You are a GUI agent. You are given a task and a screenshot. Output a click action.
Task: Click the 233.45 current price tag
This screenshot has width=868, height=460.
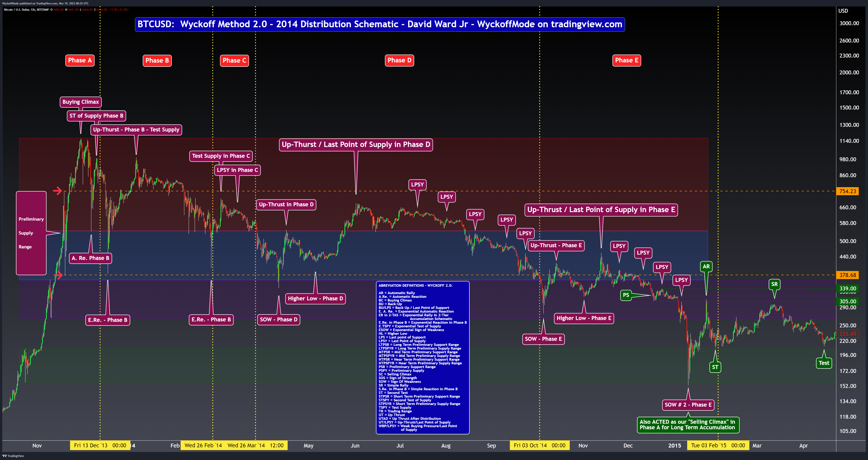[847, 334]
